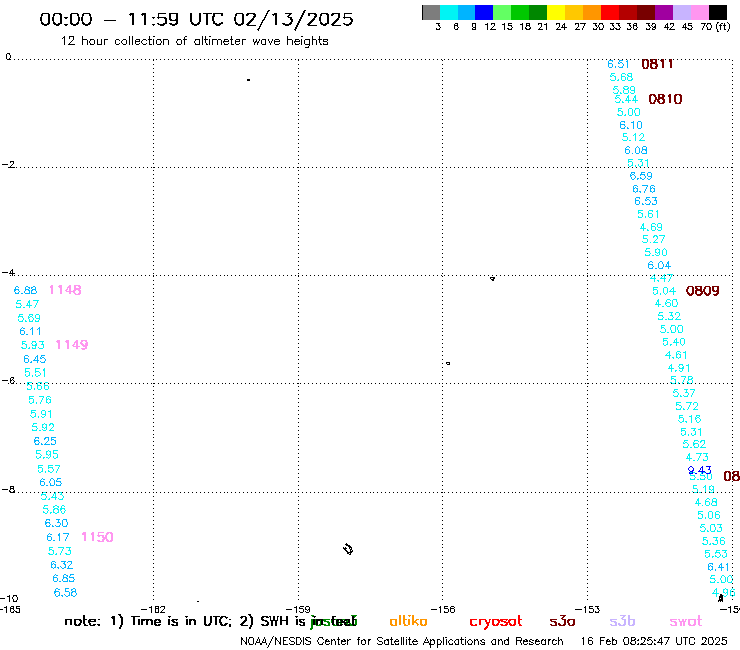Click the red 33 ft legend swatch
This screenshot has height=650, width=740.
coord(610,12)
